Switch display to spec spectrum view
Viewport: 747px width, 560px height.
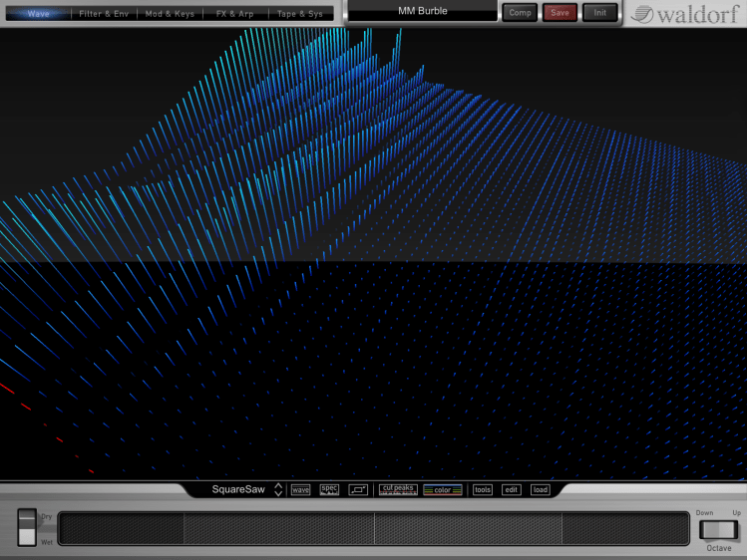coord(329,490)
